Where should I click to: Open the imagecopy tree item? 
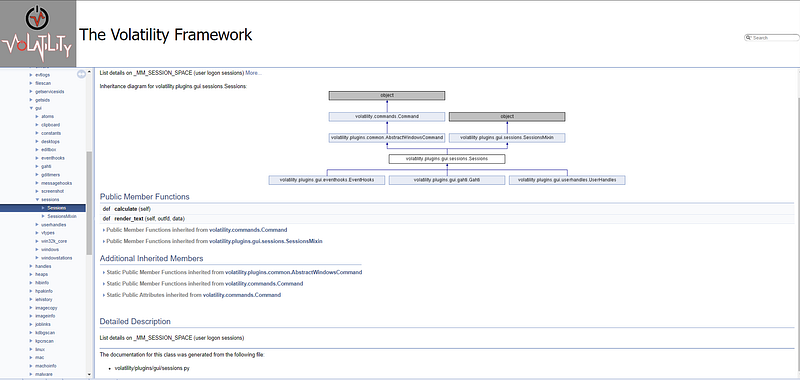(x=46, y=308)
